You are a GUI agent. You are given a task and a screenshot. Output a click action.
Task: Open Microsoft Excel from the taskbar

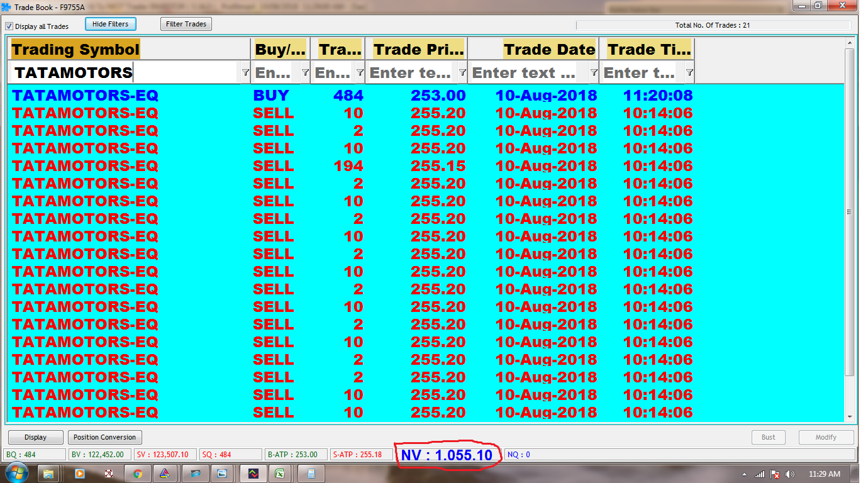(281, 474)
